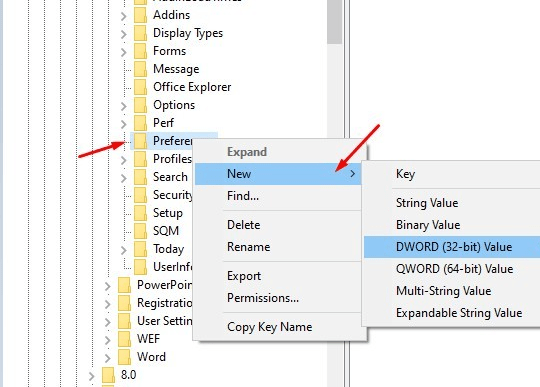Choose Find... from the context menu
Screen dimensions: 540x387
point(278,196)
